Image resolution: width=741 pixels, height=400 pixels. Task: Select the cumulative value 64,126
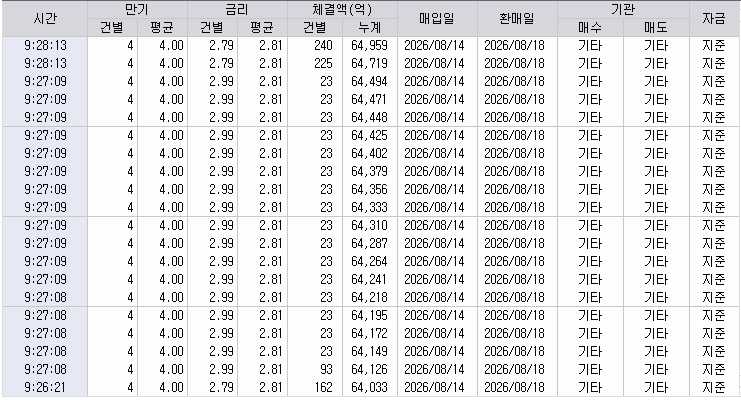[x=369, y=369]
